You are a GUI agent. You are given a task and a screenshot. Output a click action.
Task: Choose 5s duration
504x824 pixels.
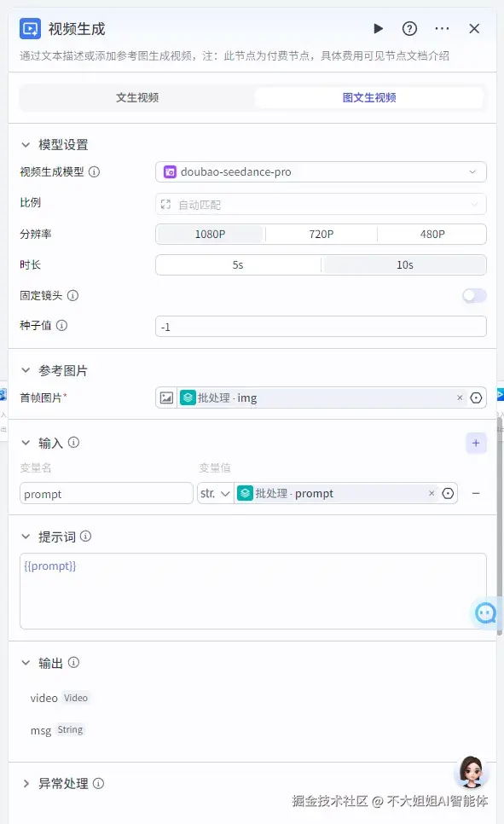[x=238, y=264]
